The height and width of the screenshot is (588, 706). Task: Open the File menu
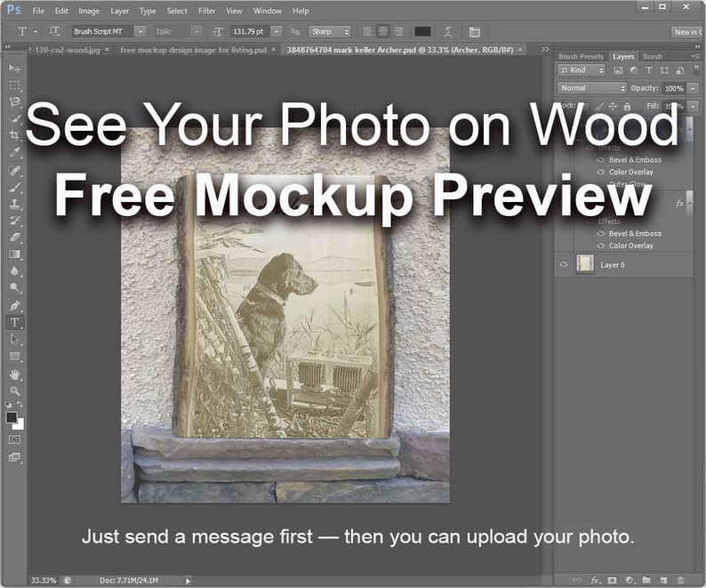pyautogui.click(x=38, y=11)
